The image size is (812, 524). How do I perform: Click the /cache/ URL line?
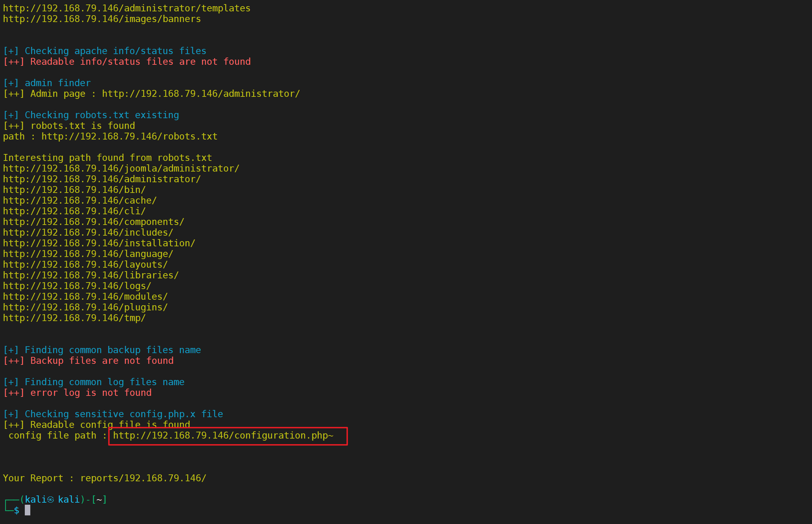point(80,201)
